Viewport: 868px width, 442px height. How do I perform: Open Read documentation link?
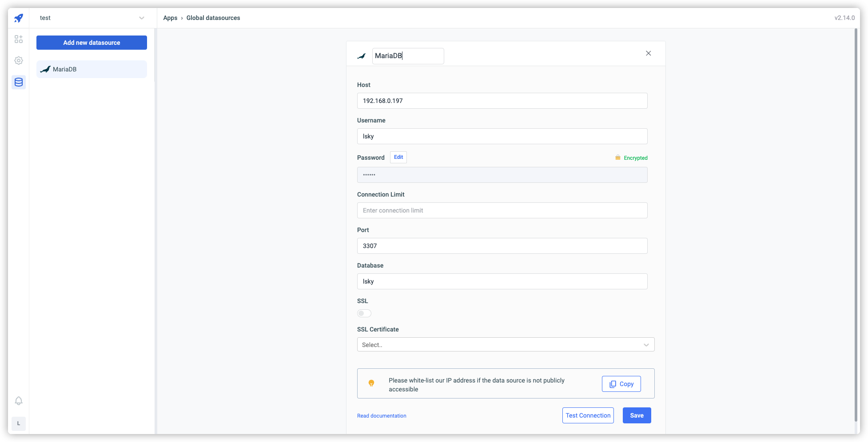[382, 416]
